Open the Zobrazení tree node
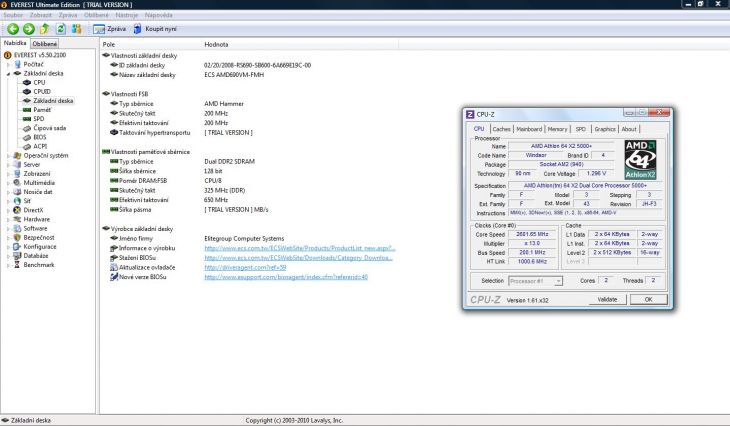 click(x=37, y=174)
